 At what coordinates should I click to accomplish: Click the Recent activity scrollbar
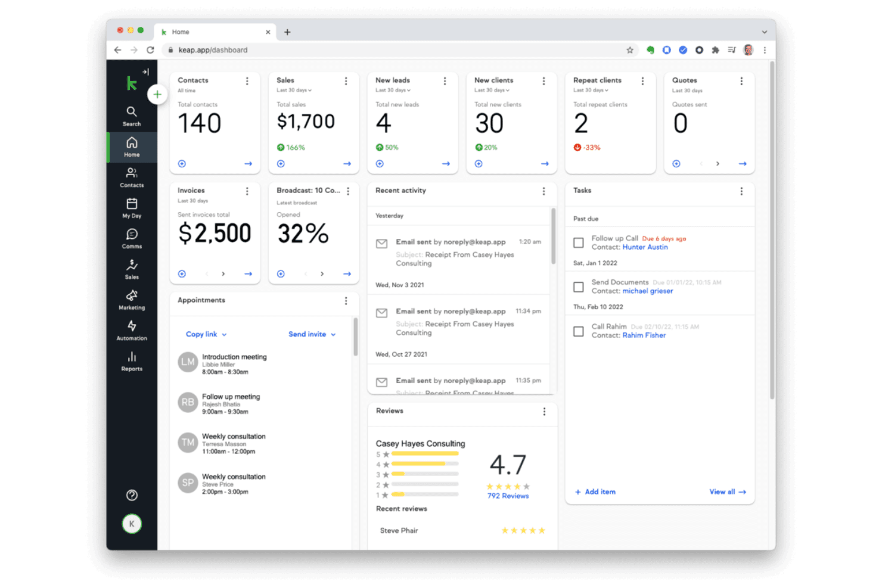click(554, 236)
